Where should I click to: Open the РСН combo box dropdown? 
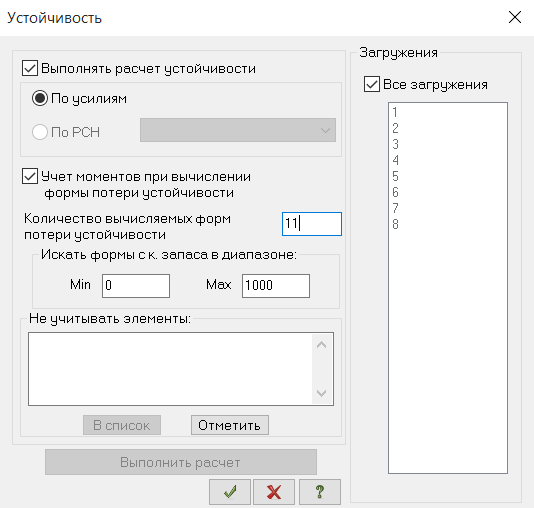238,130
